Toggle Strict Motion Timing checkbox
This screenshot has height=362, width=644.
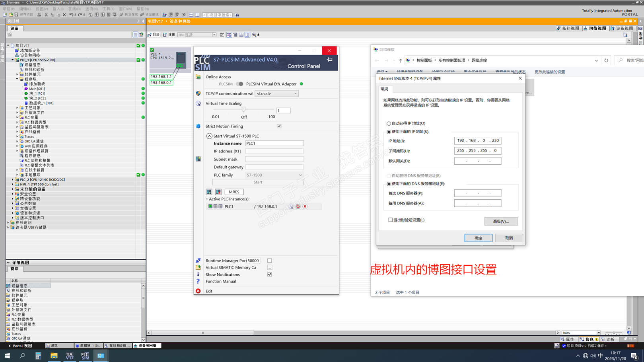(x=279, y=126)
